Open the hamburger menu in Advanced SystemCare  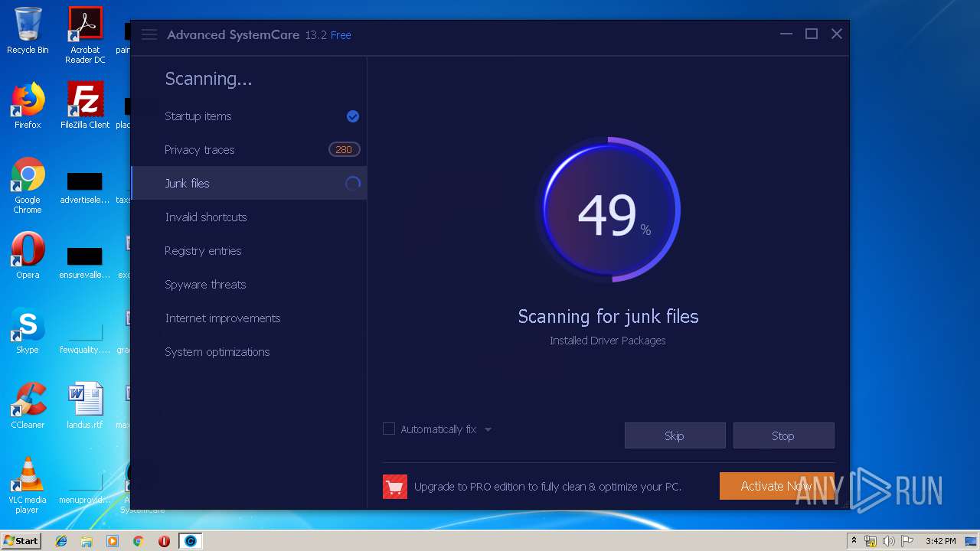[149, 34]
